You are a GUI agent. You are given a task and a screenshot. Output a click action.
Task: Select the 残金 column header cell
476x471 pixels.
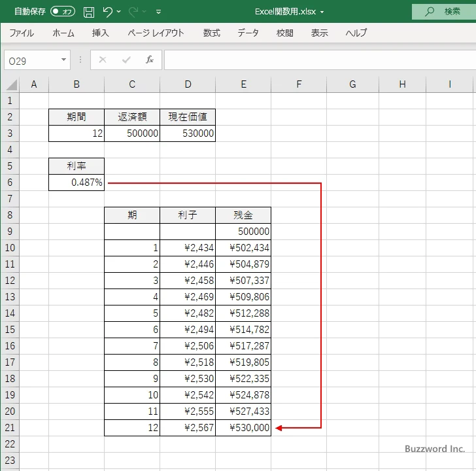click(x=243, y=215)
